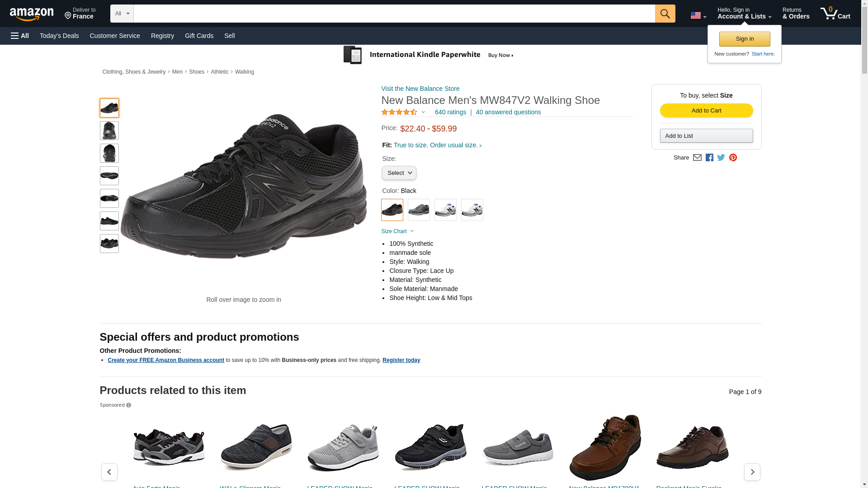The image size is (868, 488).
Task: Click the Amazon logo
Action: pyautogui.click(x=32, y=14)
